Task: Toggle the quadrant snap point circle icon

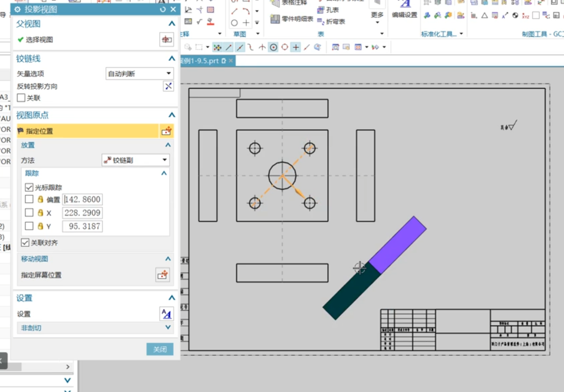Action: pyautogui.click(x=285, y=47)
